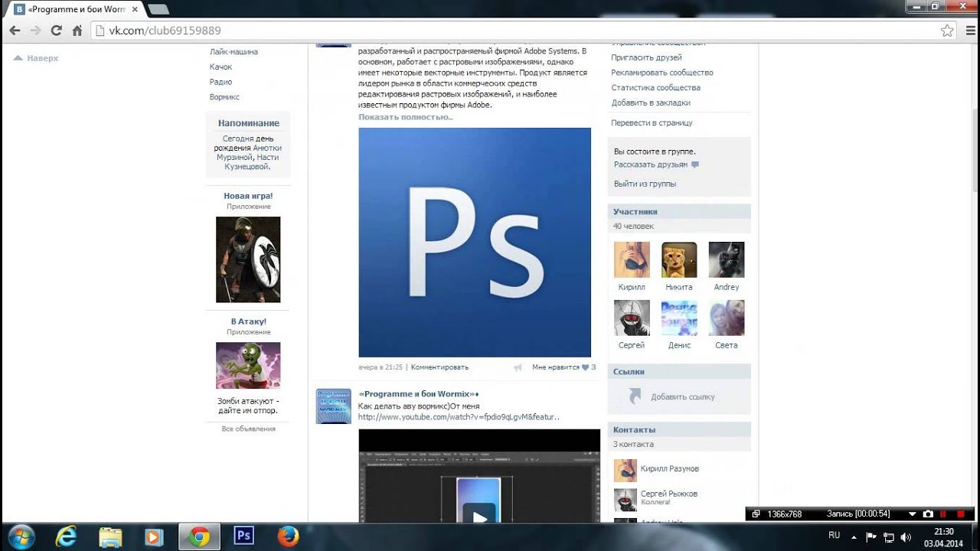Click the green zombie game thumbnail
The width and height of the screenshot is (980, 551).
[x=248, y=366]
